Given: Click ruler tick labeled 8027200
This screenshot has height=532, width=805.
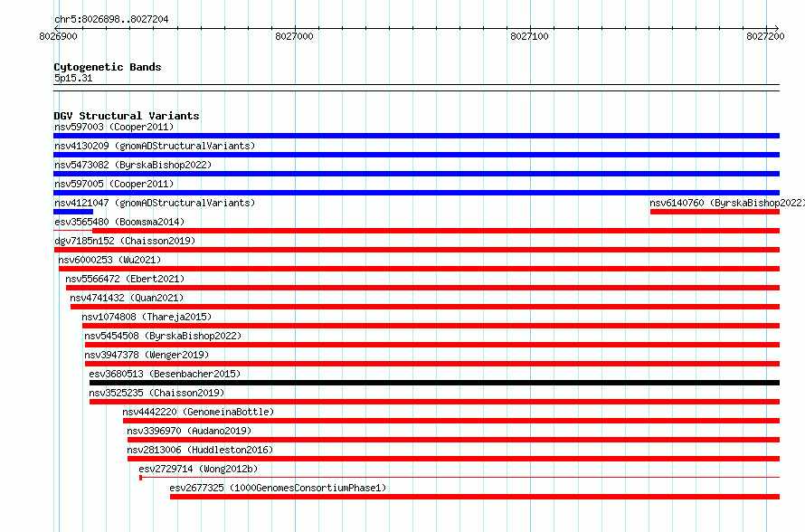Looking at the screenshot, I should 765,36.
